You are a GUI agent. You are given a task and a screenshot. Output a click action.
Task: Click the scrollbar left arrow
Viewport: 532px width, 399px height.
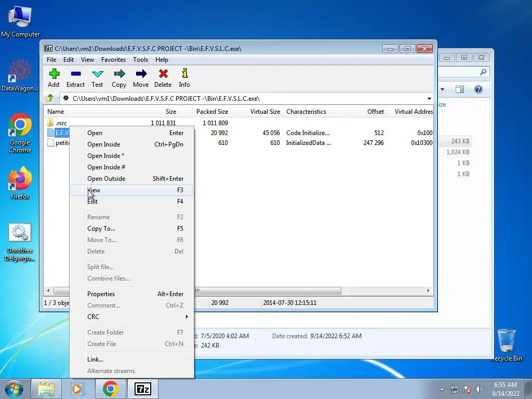click(48, 290)
